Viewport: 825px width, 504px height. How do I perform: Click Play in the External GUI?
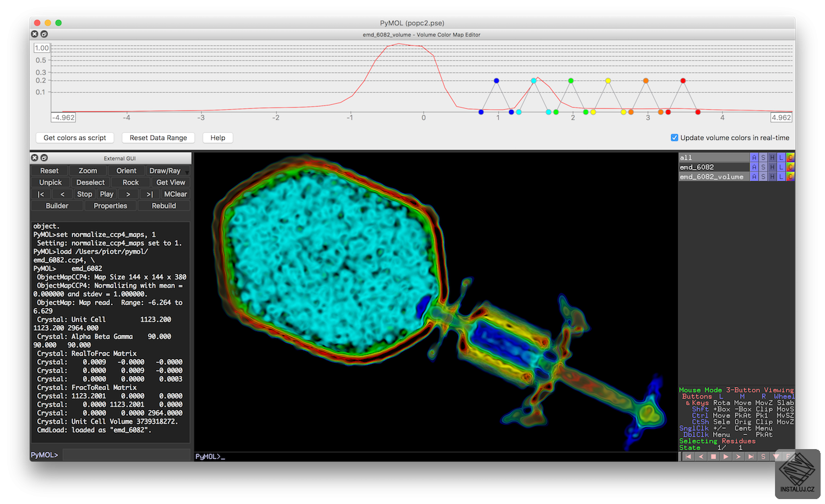pyautogui.click(x=107, y=194)
